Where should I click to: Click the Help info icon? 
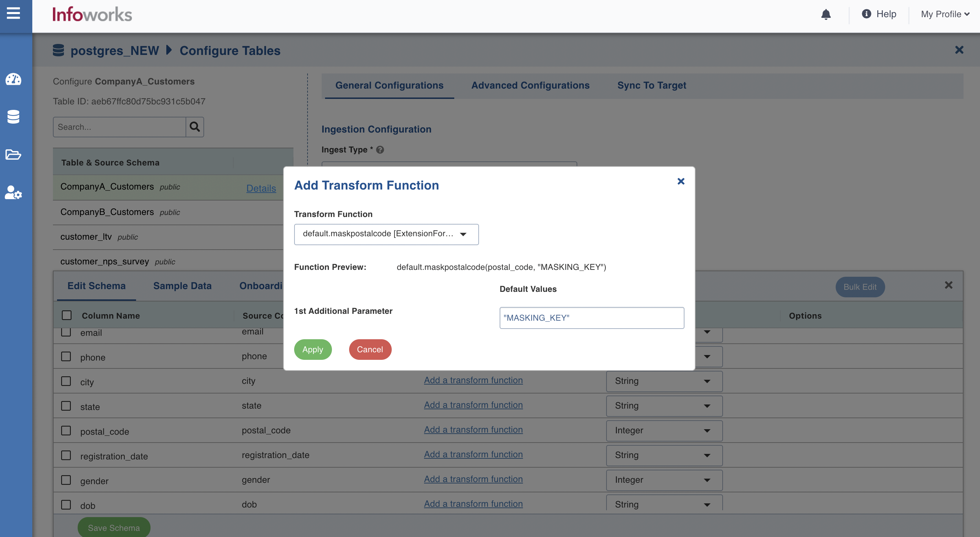pos(866,14)
